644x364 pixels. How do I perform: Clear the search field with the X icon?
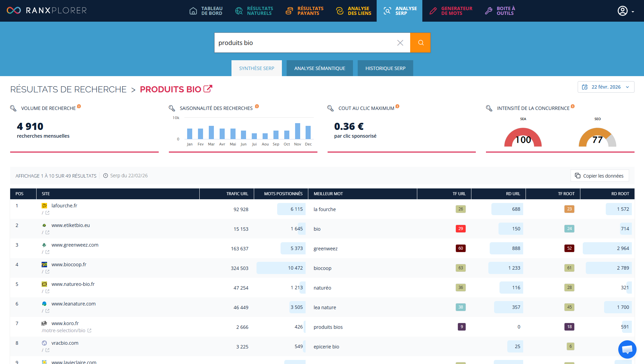pyautogui.click(x=400, y=43)
